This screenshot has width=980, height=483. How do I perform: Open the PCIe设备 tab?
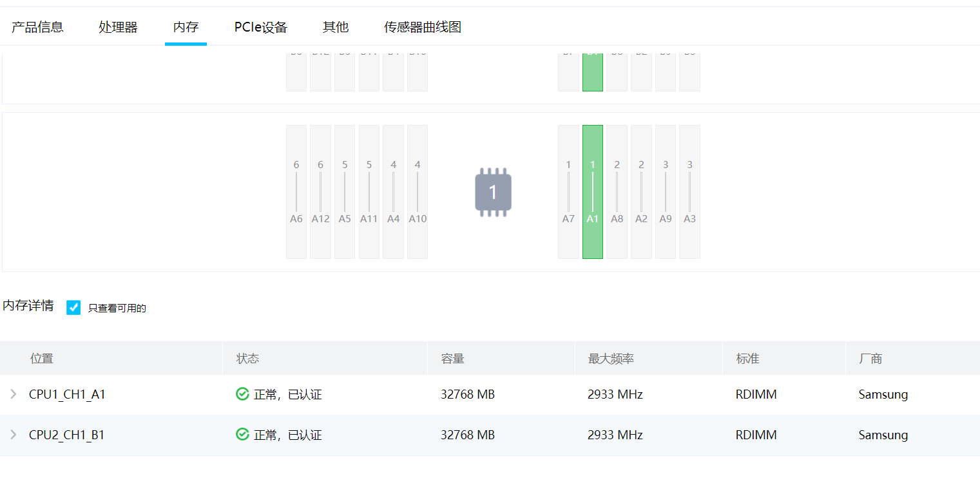pos(260,27)
